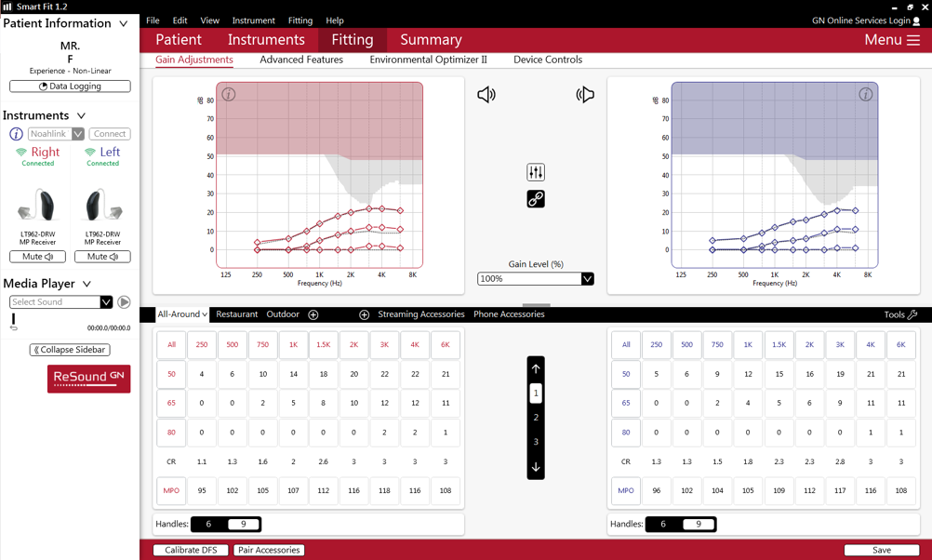Click the single-sided speaker icon above the gain controls
Screen dimensions: 932x560
click(486, 95)
